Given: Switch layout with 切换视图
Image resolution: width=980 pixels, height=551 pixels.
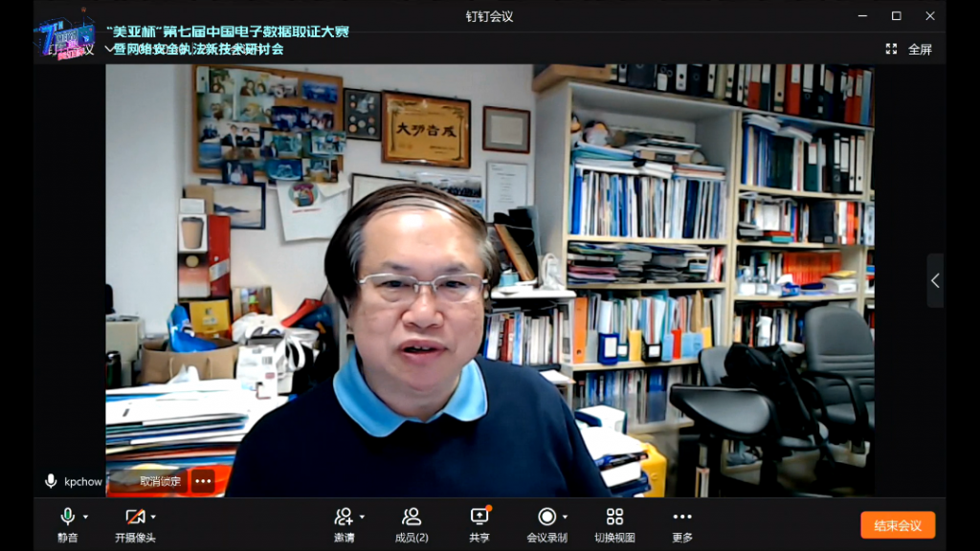Looking at the screenshot, I should 614,525.
